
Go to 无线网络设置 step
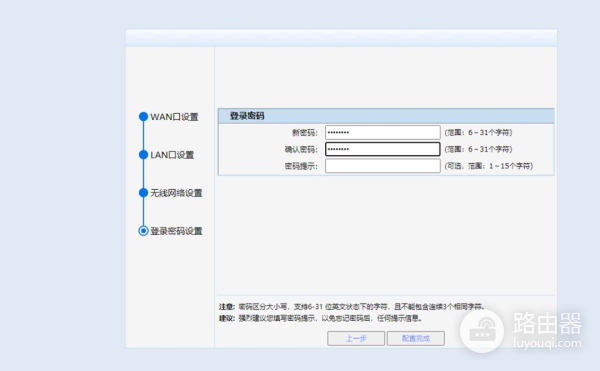coord(176,193)
